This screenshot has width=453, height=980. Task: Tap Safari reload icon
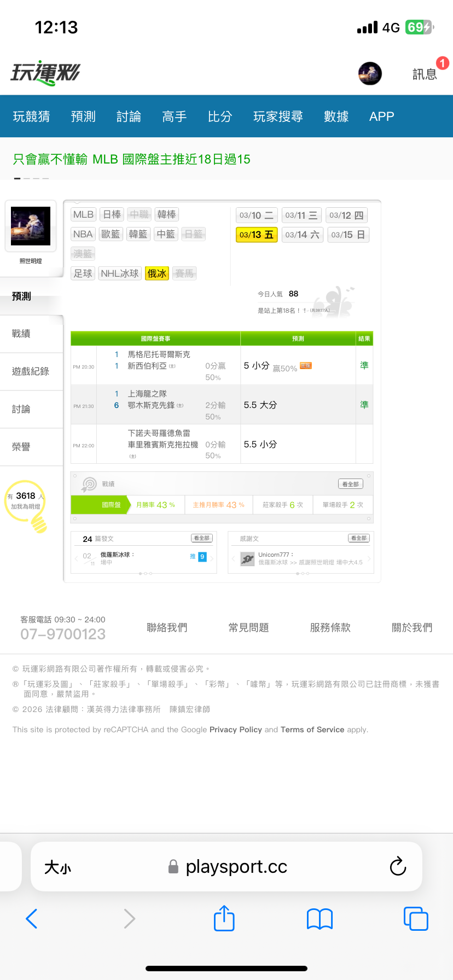click(x=398, y=866)
